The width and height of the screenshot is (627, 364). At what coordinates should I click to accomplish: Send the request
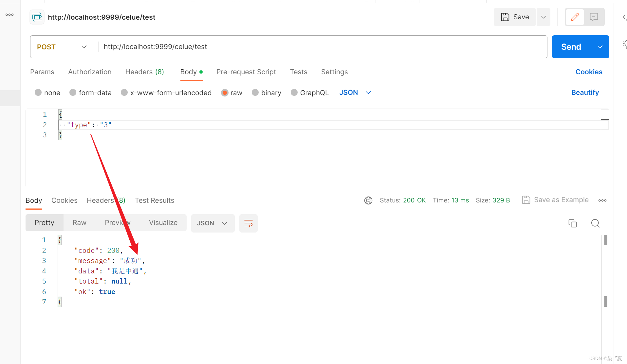pyautogui.click(x=571, y=47)
